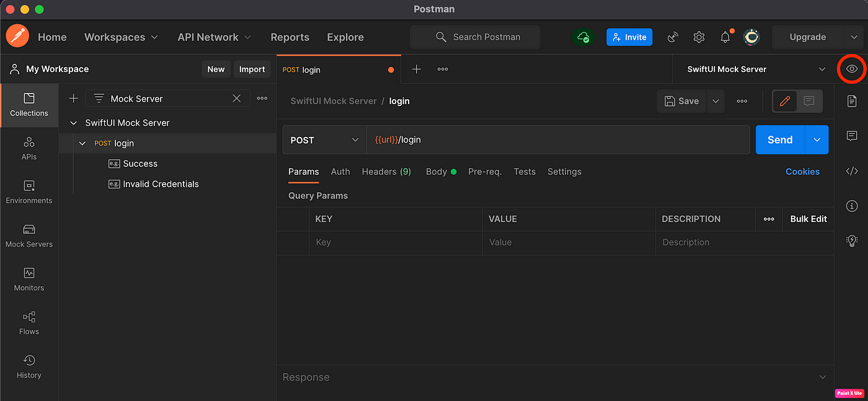This screenshot has width=868, height=401.
Task: Open the related requests lightbulb icon
Action: [x=852, y=240]
